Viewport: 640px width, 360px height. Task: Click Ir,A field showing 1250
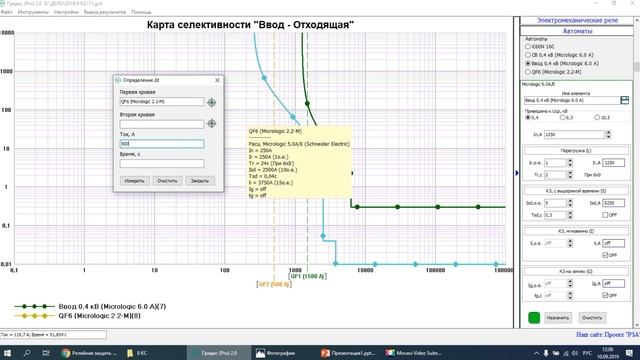[x=613, y=162]
